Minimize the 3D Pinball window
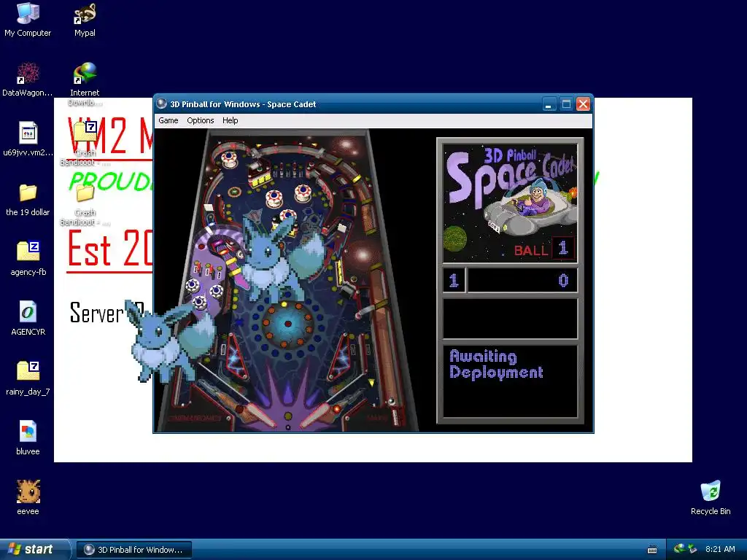The width and height of the screenshot is (747, 560). 549,104
